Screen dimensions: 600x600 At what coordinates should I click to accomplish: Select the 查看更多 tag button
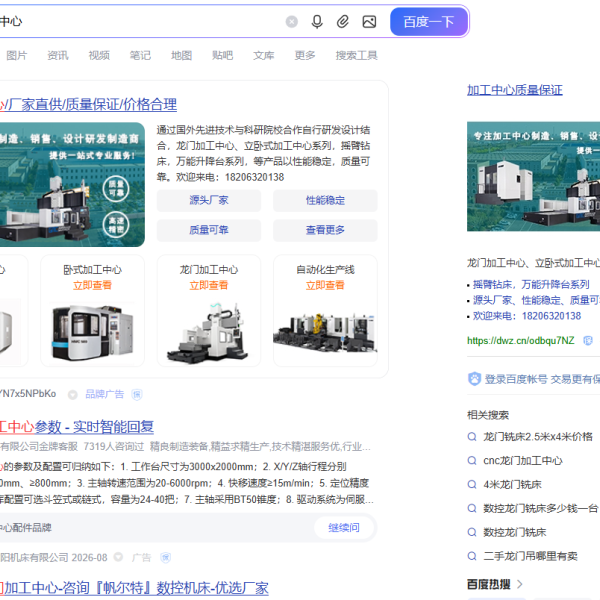click(325, 230)
